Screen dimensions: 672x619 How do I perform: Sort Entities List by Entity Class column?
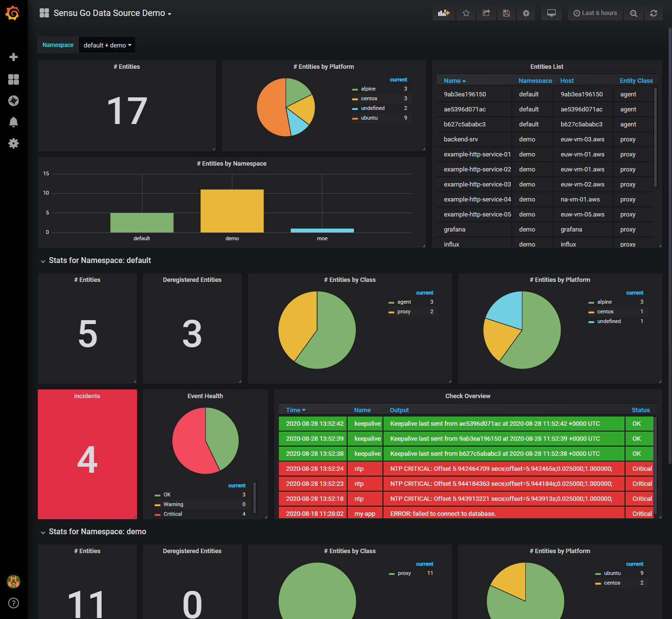point(636,81)
